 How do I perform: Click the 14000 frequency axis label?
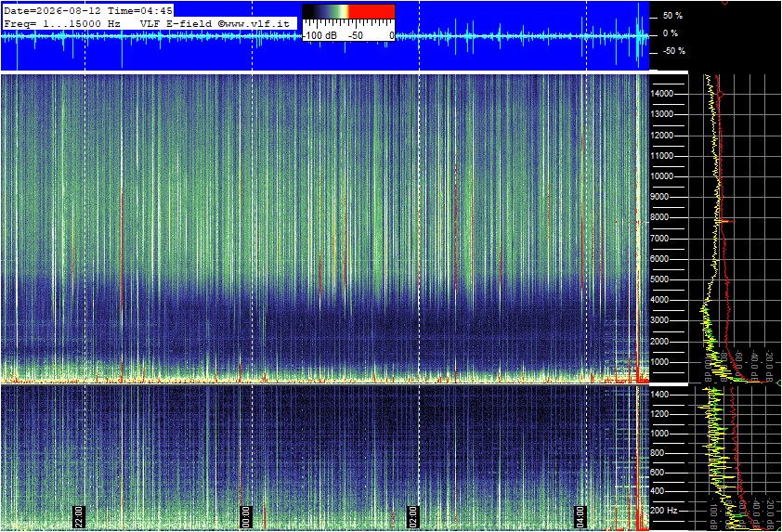[x=662, y=94]
